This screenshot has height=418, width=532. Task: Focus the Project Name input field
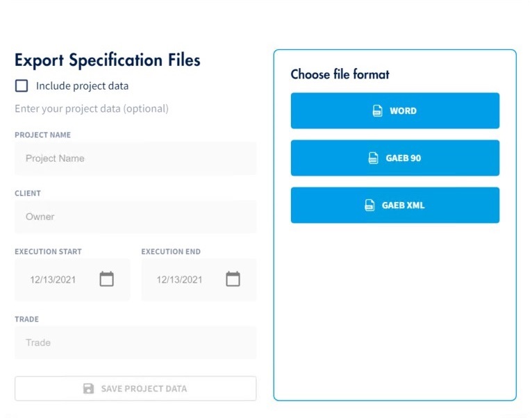click(x=135, y=158)
